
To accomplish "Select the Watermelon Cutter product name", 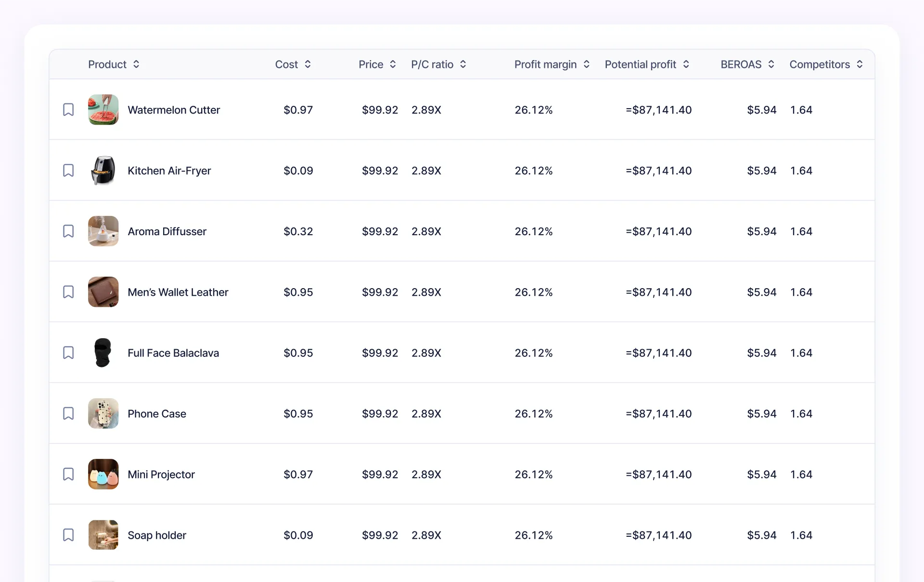I will pos(174,110).
